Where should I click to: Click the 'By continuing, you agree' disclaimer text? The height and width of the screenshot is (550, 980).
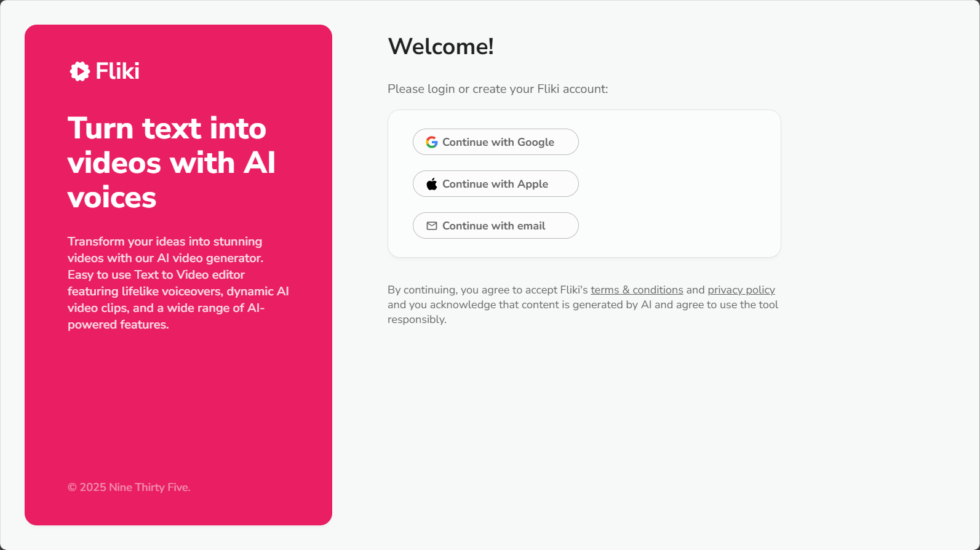click(583, 305)
